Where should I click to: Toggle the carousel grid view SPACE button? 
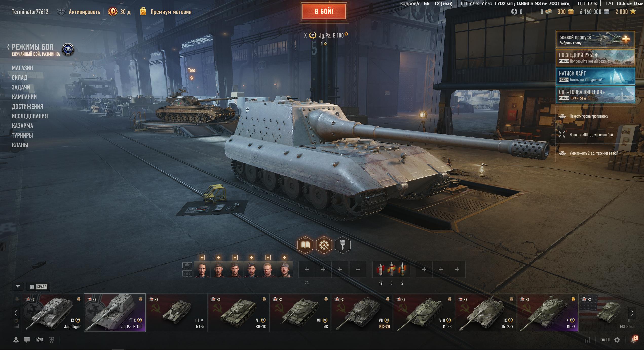(x=38, y=287)
